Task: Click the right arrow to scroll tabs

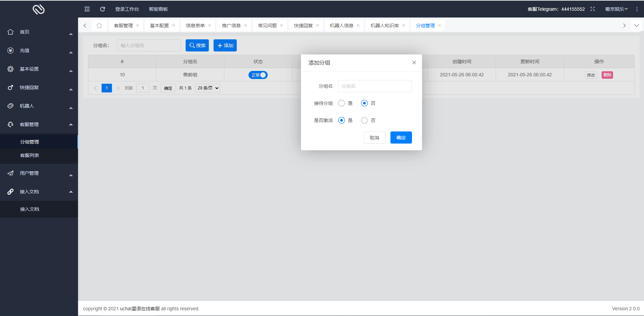Action: pos(624,26)
